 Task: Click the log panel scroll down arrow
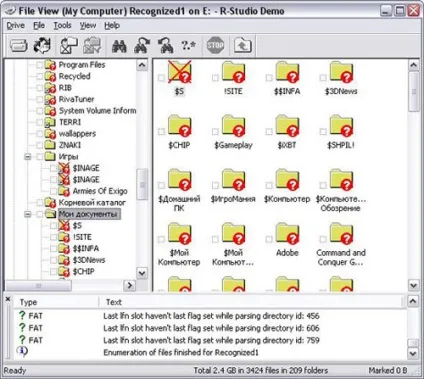(413, 353)
